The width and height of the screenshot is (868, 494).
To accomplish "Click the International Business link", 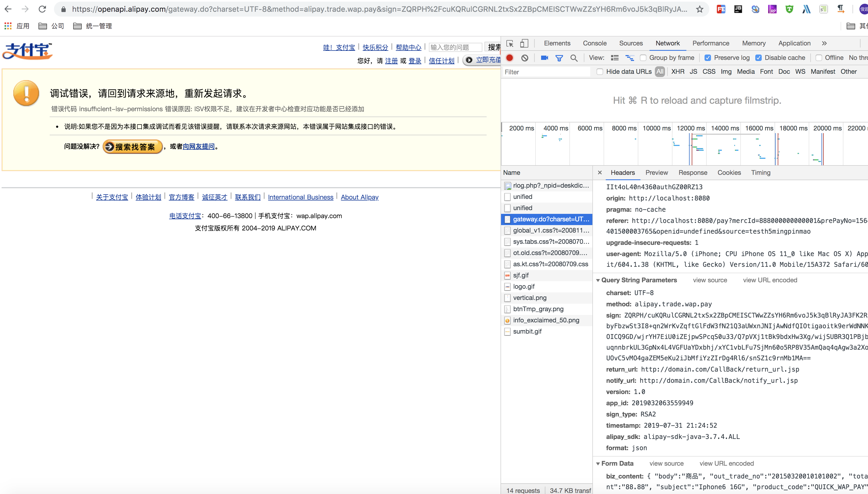I will coord(301,197).
